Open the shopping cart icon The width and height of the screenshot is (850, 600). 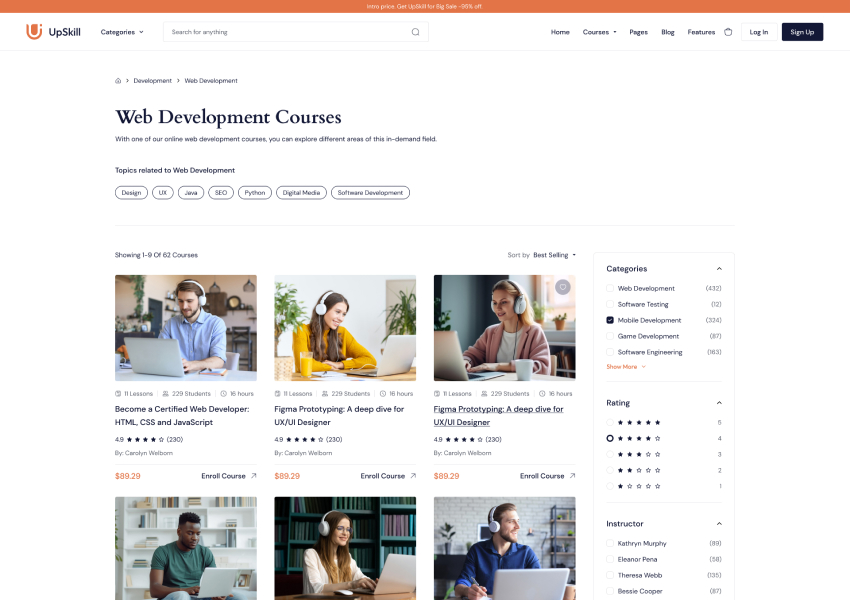click(728, 32)
